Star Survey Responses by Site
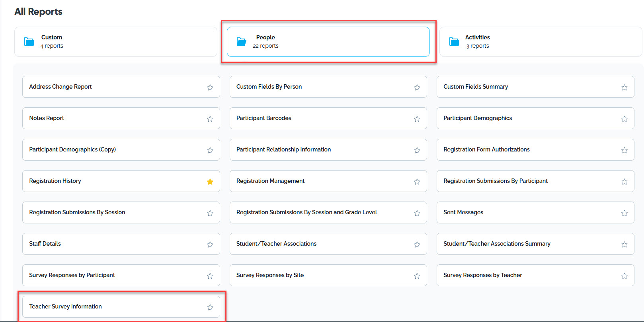This screenshot has width=644, height=322. pyautogui.click(x=417, y=276)
